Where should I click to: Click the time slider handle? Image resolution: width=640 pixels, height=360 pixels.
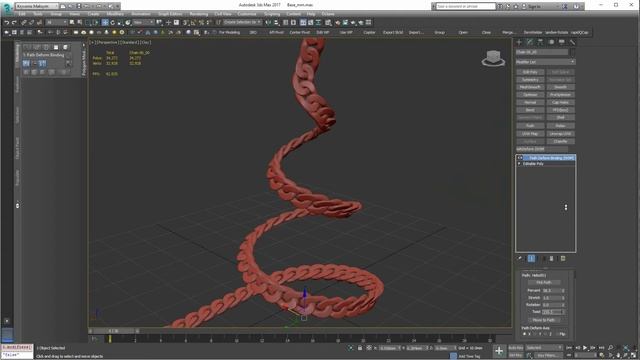click(113, 331)
